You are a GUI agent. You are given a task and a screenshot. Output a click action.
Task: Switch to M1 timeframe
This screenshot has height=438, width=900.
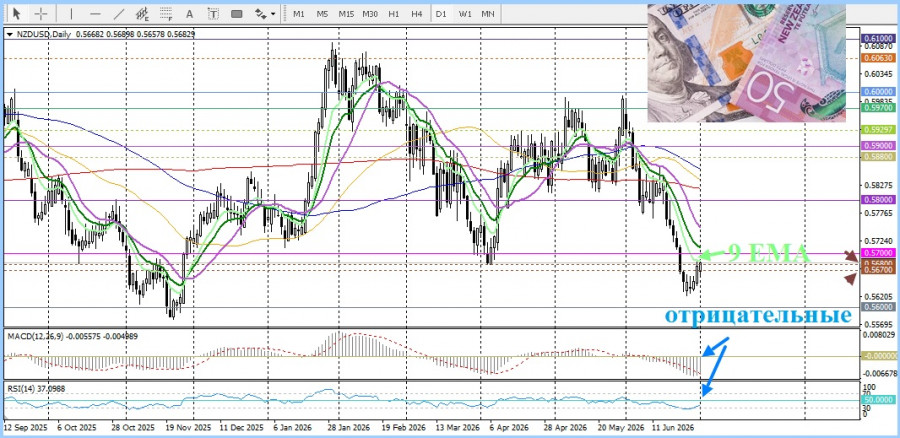[298, 13]
